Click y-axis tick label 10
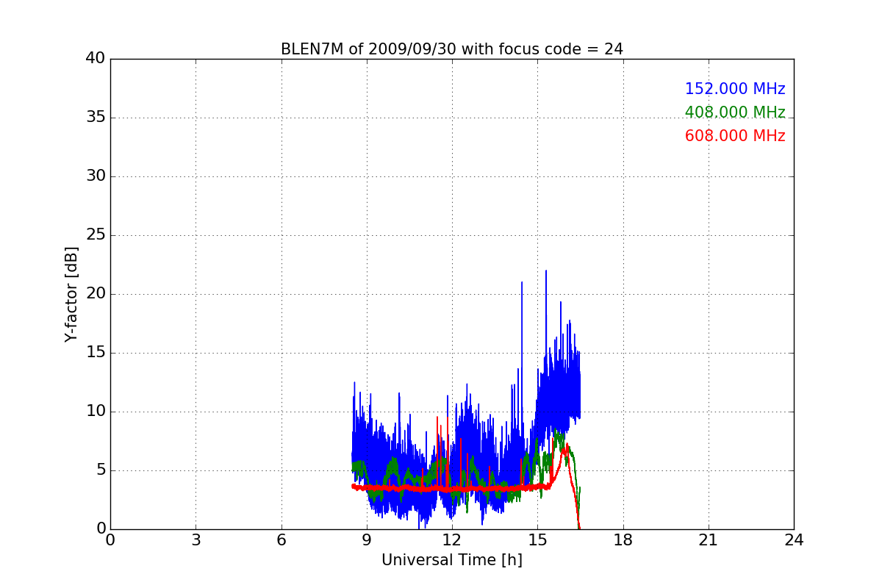This screenshot has height=588, width=882. point(95,412)
